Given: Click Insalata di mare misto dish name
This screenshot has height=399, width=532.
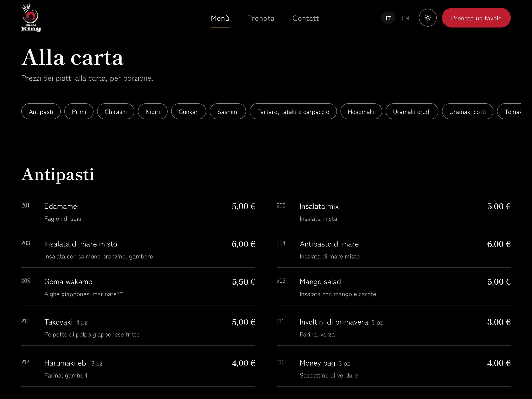Looking at the screenshot, I should [80, 244].
